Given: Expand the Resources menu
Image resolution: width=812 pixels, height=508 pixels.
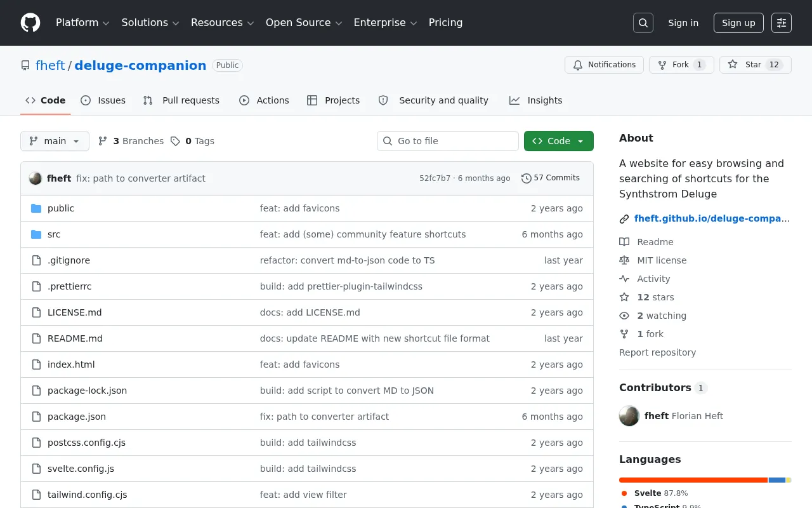Looking at the screenshot, I should point(222,23).
